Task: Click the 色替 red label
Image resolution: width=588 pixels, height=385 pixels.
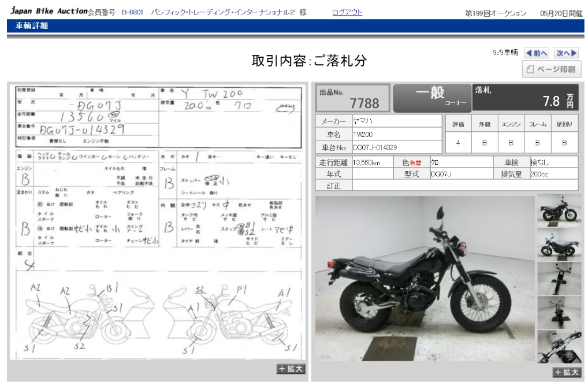Action: point(415,163)
